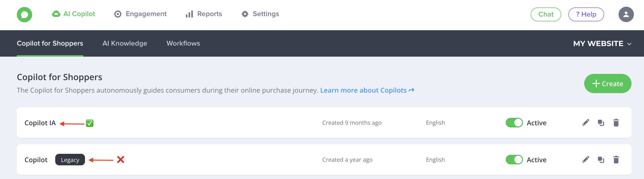Viewport: 644px width, 179px height.
Task: Delete the Legacy Copilot entry
Action: coord(616,160)
